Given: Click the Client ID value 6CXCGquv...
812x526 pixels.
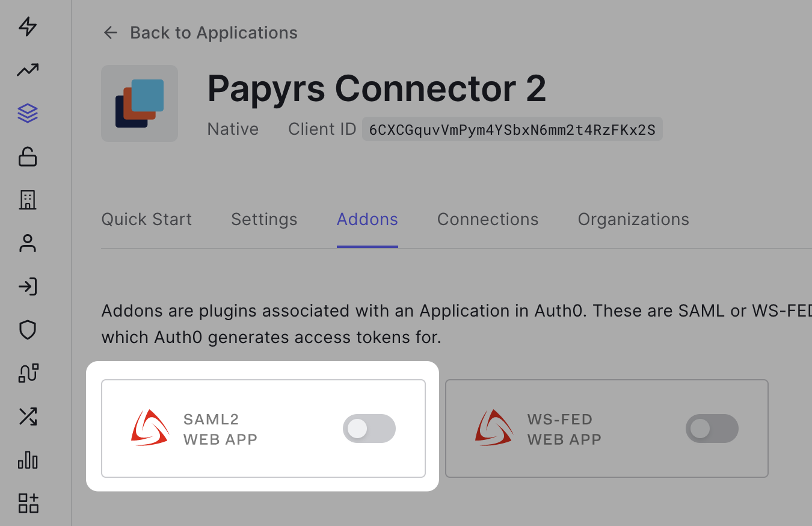Looking at the screenshot, I should coord(512,129).
